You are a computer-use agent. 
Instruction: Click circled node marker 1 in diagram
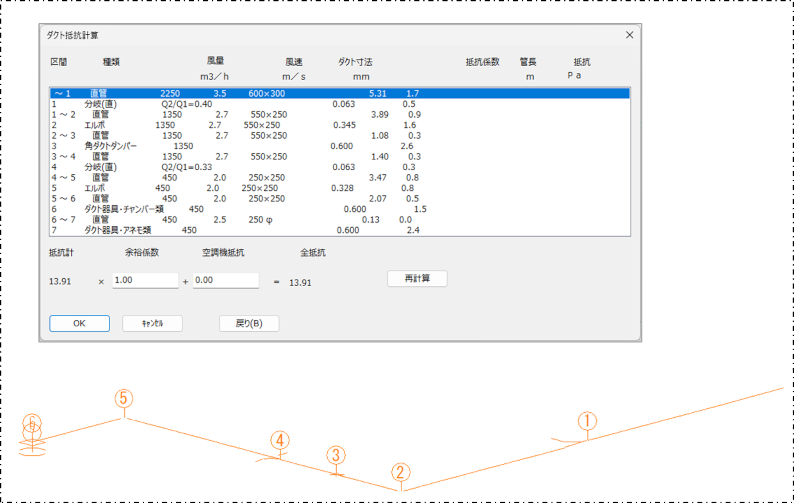587,421
